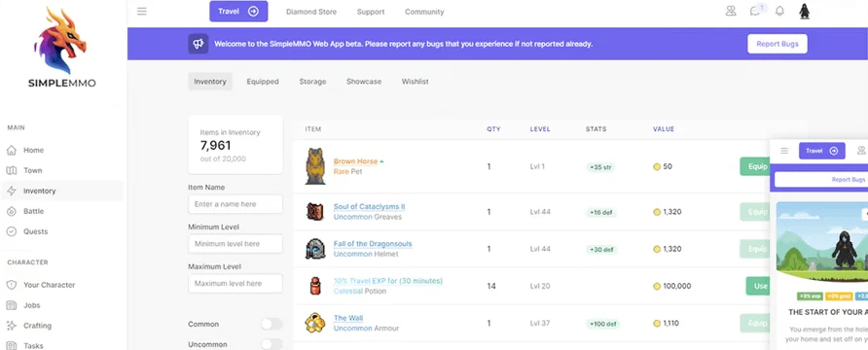
Task: Click the Travel EXP potion image
Action: click(315, 286)
